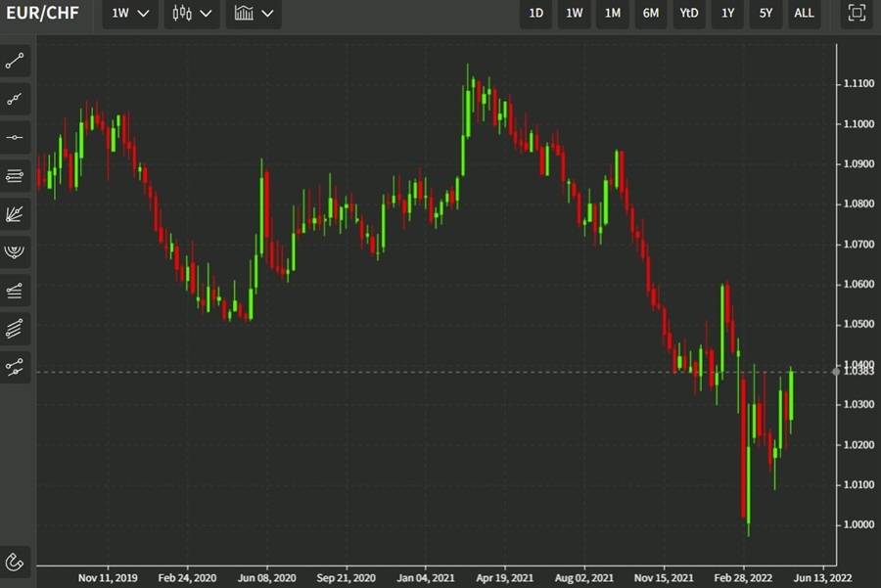Viewport: 881px width, 588px height.
Task: Enter fullscreen chart mode
Action: (857, 13)
